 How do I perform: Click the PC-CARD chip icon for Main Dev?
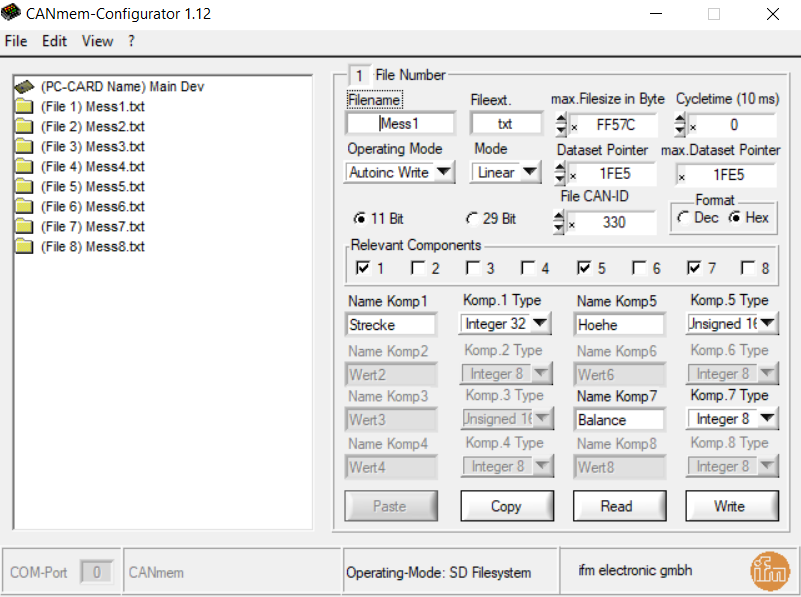[x=24, y=87]
